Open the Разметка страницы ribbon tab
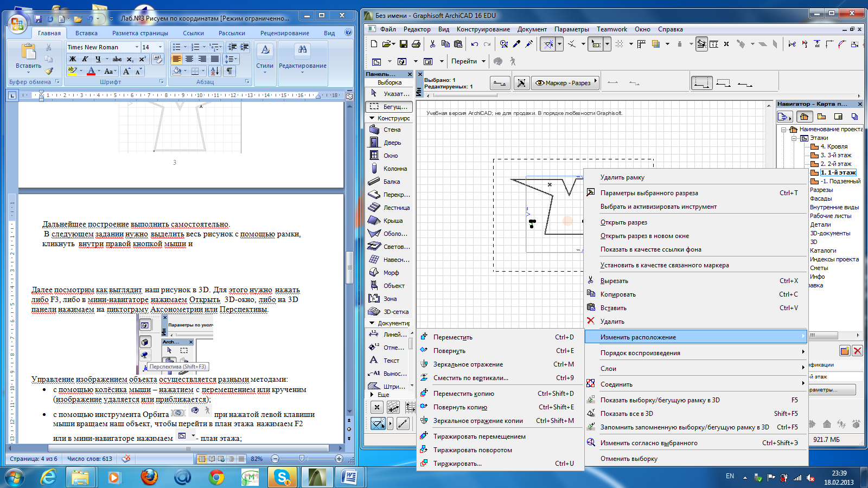The image size is (868, 488). (x=140, y=33)
